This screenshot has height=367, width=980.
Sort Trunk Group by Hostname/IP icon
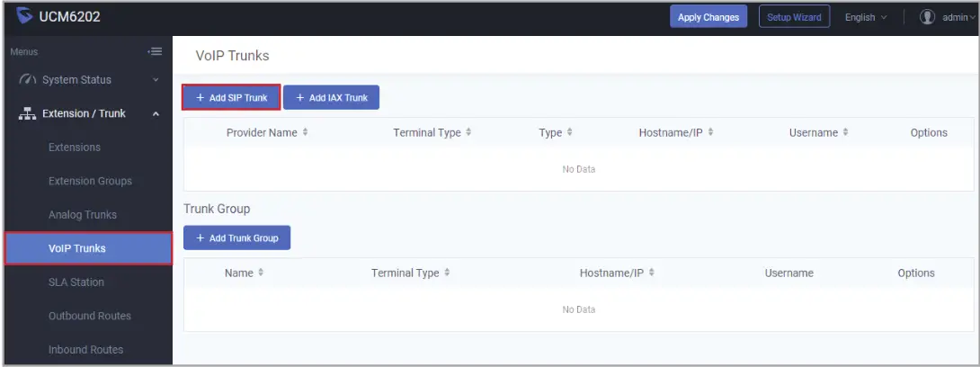pos(652,273)
